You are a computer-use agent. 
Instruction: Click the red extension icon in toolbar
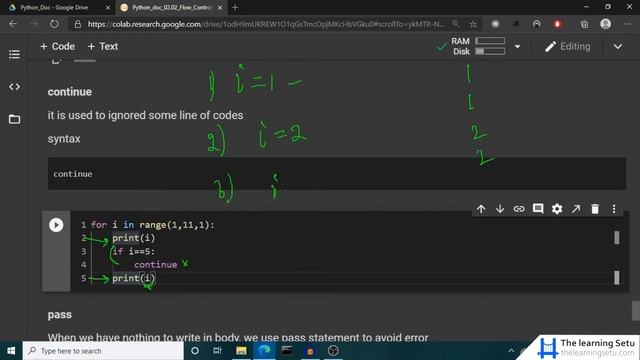(557, 24)
